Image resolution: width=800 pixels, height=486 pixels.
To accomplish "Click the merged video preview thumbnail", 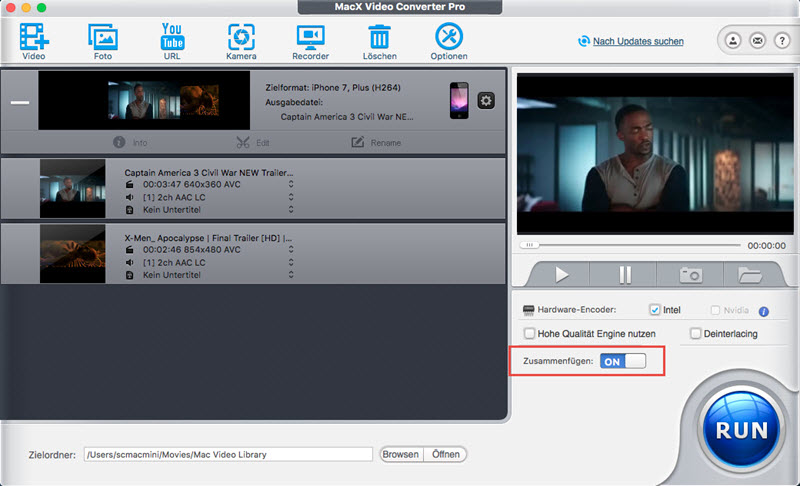I will coord(144,100).
